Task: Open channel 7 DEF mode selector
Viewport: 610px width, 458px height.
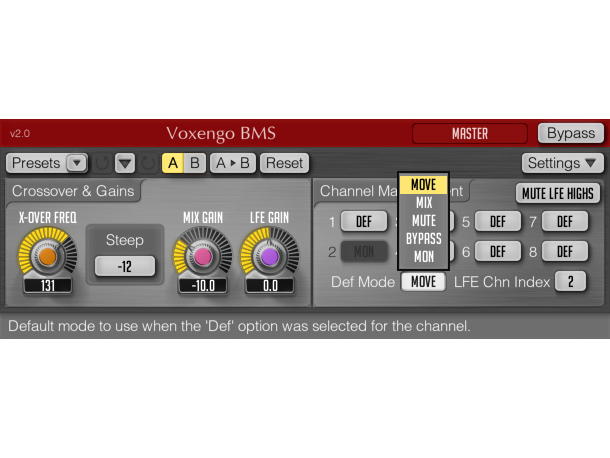Action: (x=564, y=221)
